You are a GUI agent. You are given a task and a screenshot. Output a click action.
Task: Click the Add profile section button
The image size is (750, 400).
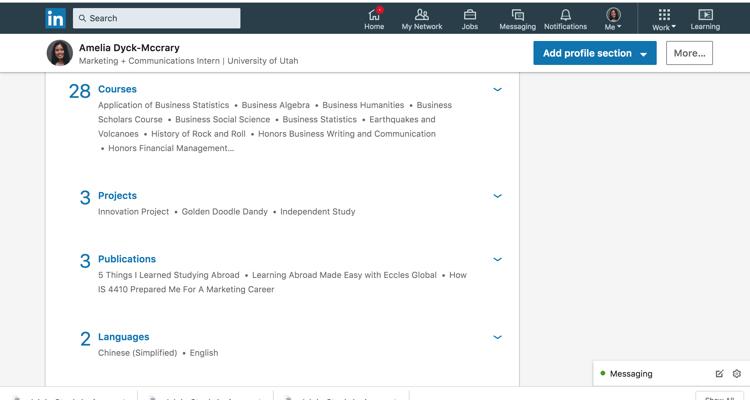click(x=595, y=53)
